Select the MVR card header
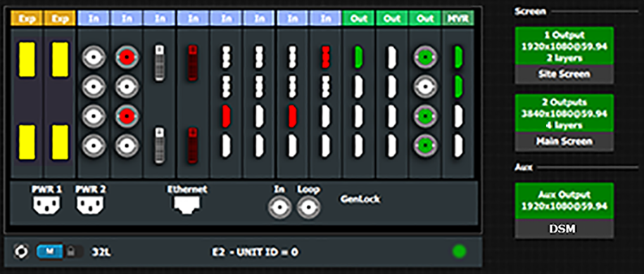Viewport: 644px width, 274px height. tap(458, 18)
